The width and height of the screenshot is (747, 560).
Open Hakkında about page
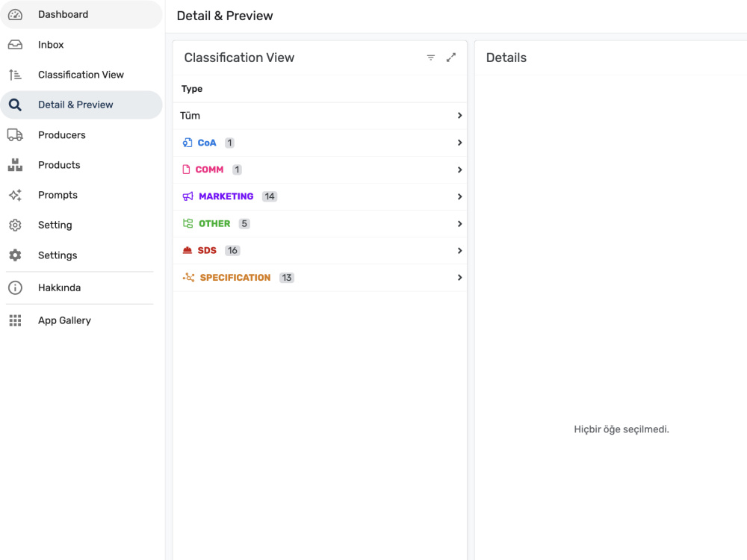pos(81,287)
